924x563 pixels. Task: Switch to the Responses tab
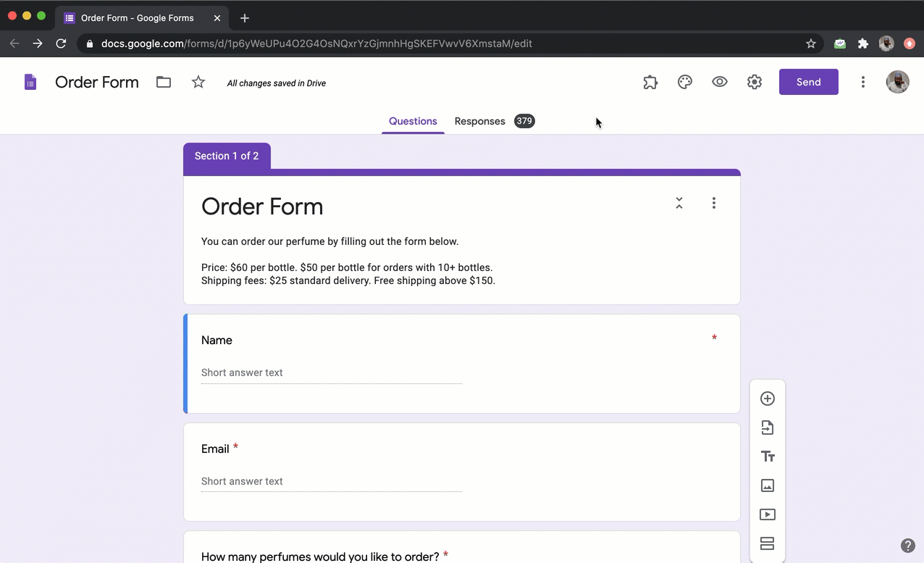tap(480, 121)
